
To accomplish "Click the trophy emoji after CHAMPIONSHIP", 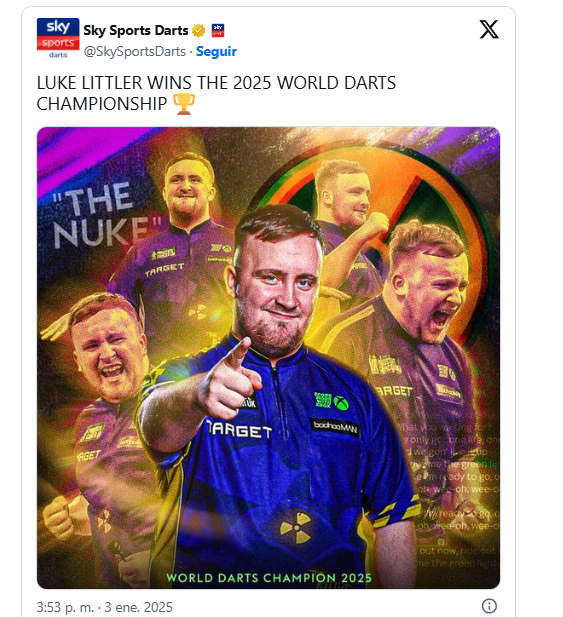I will [184, 104].
